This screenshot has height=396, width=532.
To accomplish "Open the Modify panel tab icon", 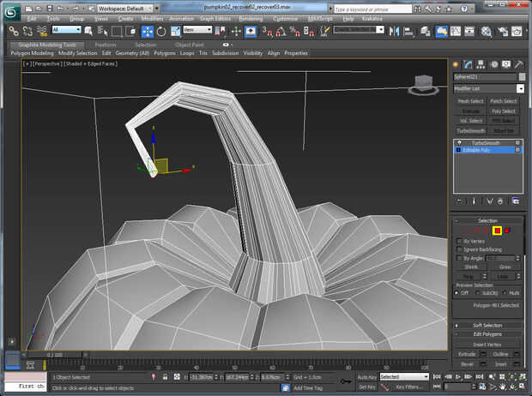I will coord(469,64).
